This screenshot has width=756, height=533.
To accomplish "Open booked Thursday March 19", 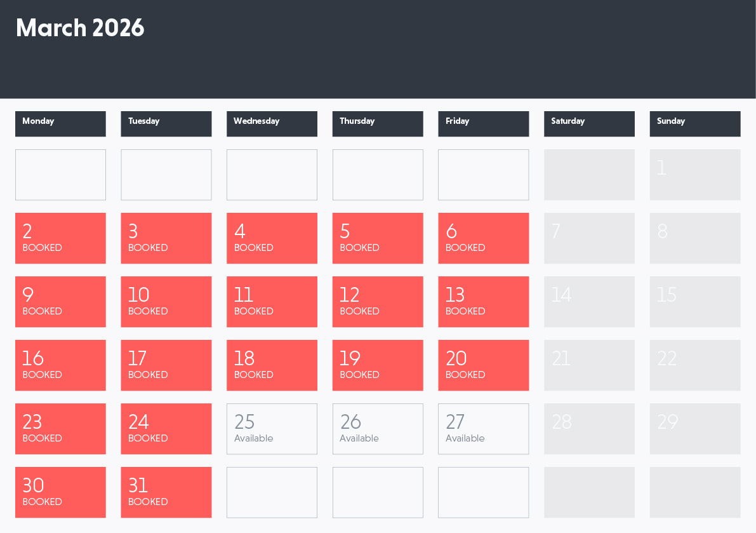I will (378, 365).
